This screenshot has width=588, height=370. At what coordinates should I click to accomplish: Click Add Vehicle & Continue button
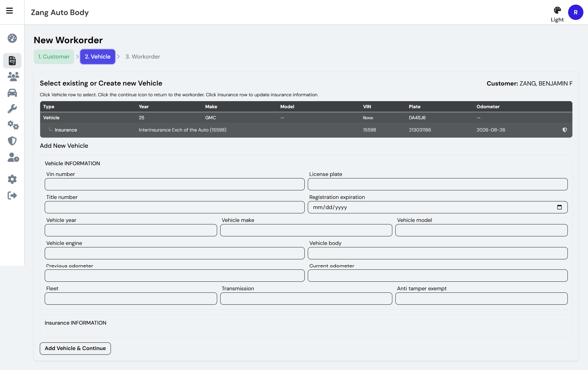pyautogui.click(x=75, y=349)
